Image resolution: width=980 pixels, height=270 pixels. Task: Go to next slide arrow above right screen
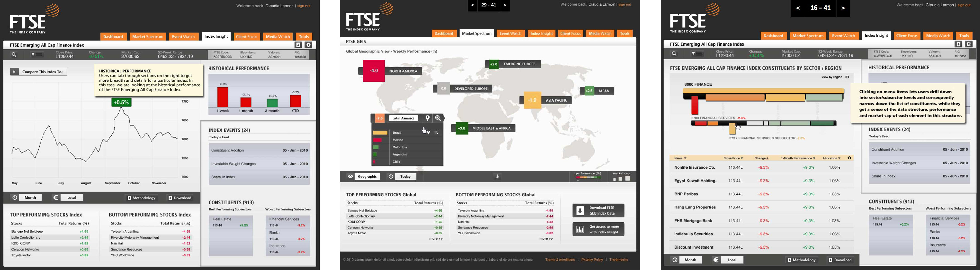click(x=843, y=8)
